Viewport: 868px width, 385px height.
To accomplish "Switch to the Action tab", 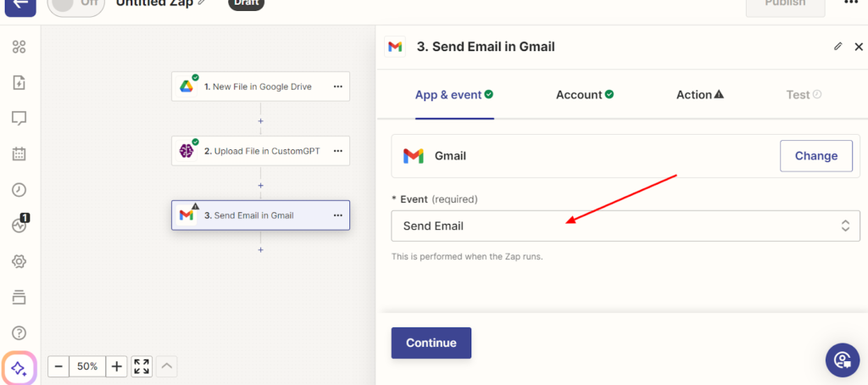I will (699, 95).
